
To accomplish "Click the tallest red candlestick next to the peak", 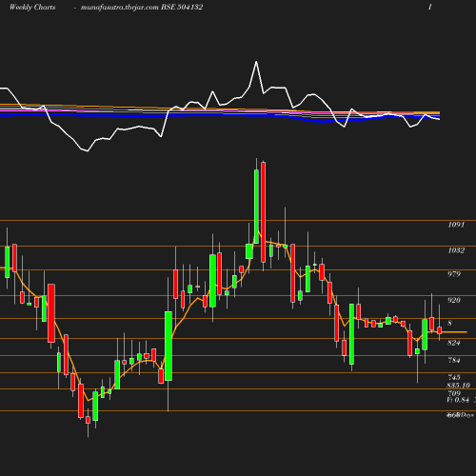I will [264, 212].
